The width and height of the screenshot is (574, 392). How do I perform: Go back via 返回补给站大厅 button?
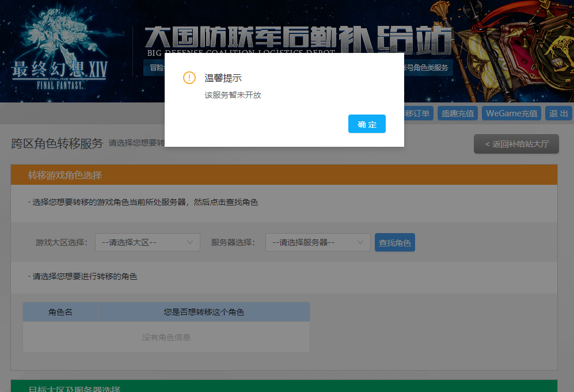(516, 144)
